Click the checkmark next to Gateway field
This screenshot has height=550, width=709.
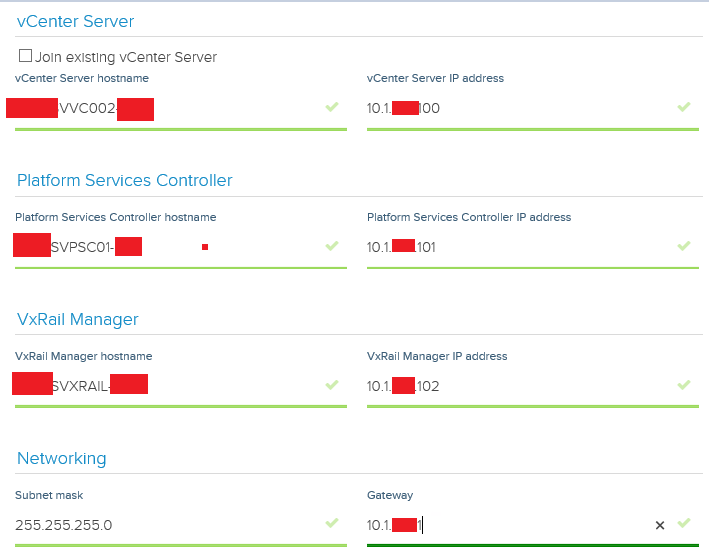684,523
